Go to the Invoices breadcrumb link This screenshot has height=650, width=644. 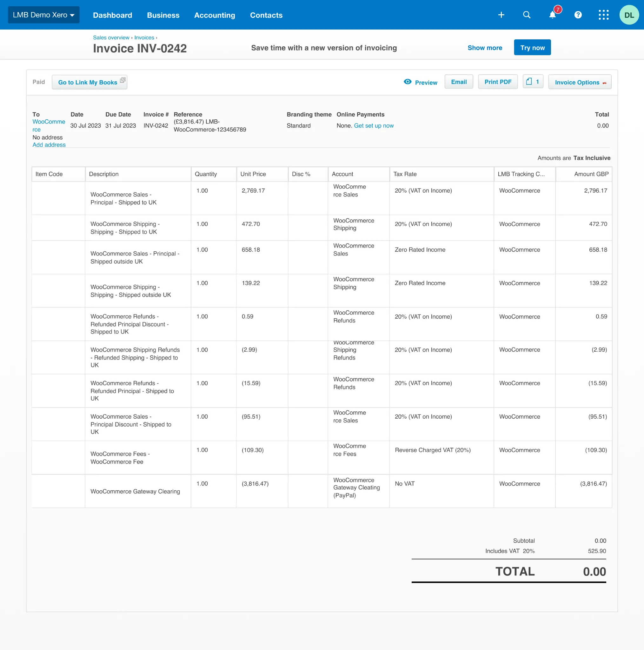(x=144, y=38)
